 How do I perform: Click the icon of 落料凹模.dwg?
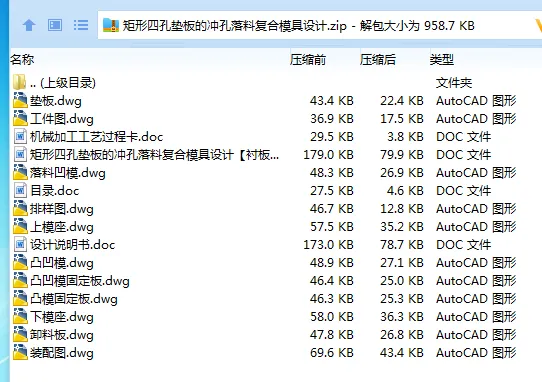pyautogui.click(x=20, y=172)
